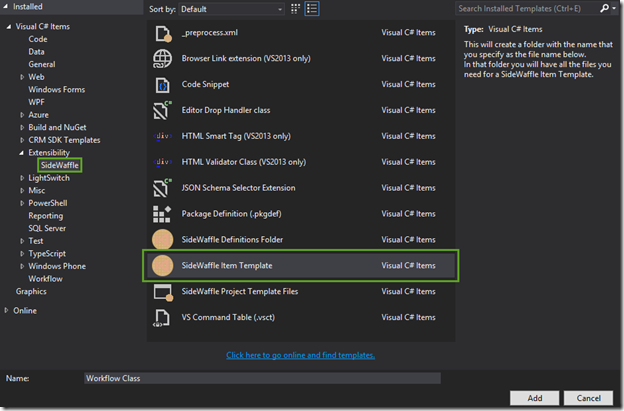Viewport: 624px width, 411px height.
Task: Select the SideWaffle tree node
Action: click(60, 166)
